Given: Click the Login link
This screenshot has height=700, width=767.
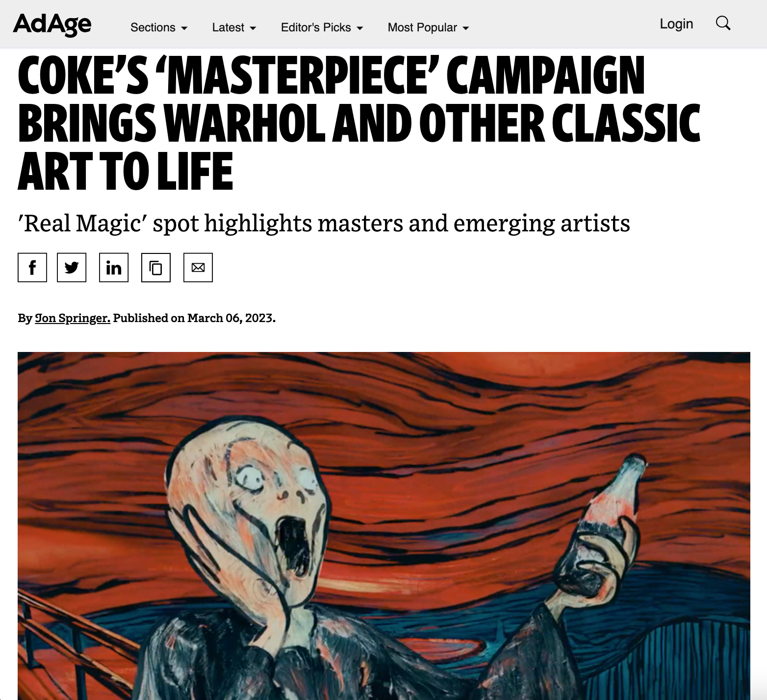Looking at the screenshot, I should [x=676, y=24].
